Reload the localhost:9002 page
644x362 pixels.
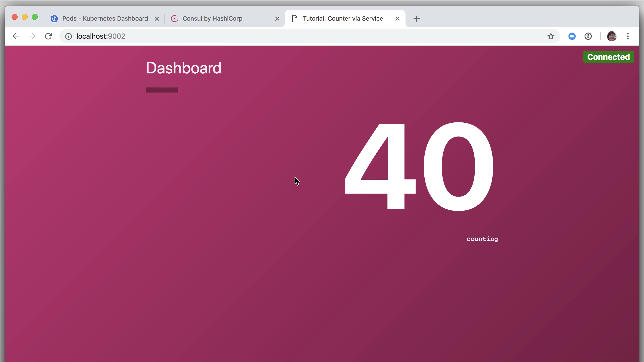(48, 36)
